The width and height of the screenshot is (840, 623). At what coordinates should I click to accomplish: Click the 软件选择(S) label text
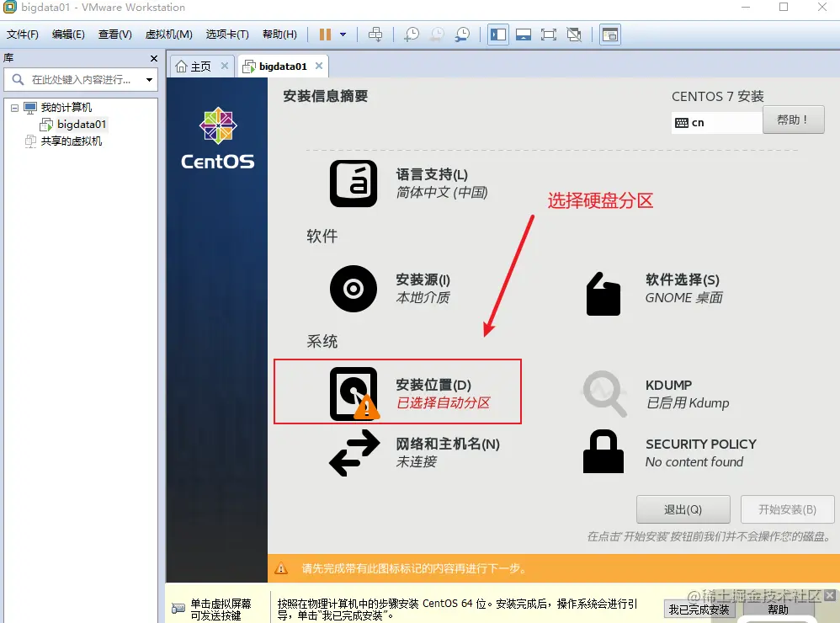[x=683, y=280]
